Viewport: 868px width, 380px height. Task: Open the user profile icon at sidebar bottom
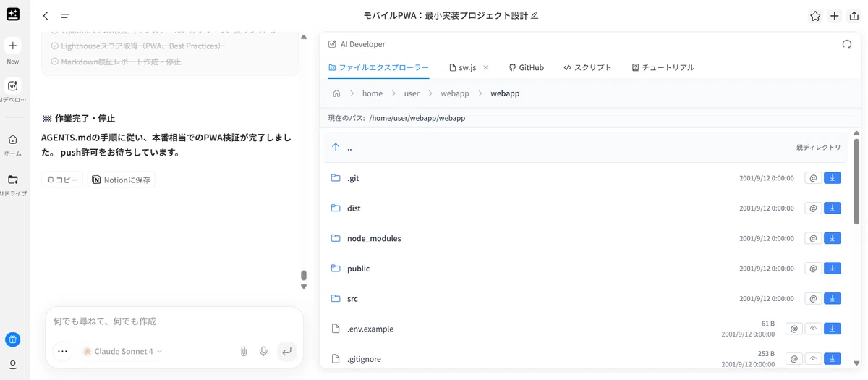(x=13, y=364)
